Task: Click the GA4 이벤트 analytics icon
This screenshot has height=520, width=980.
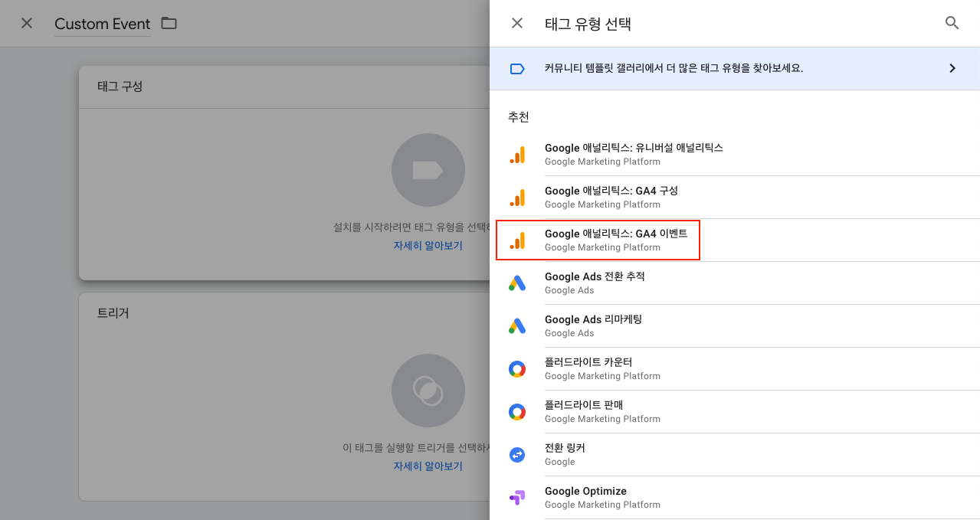Action: point(517,240)
